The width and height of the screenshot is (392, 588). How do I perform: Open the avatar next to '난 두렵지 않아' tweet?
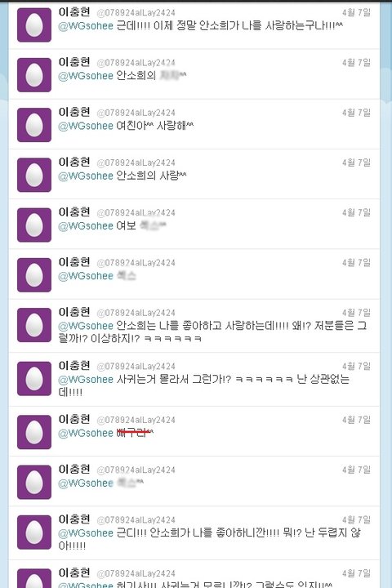pos(34,532)
